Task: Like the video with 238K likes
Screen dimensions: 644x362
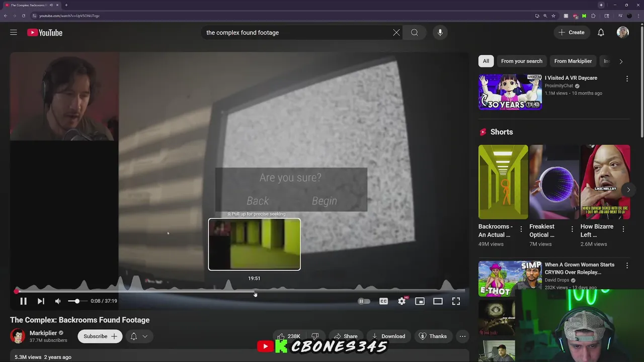Action: click(x=288, y=336)
